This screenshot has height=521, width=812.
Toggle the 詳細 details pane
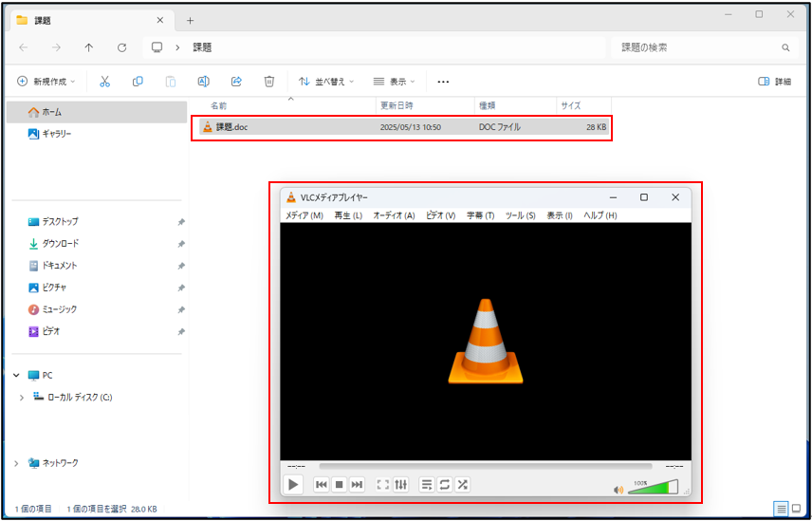click(775, 82)
